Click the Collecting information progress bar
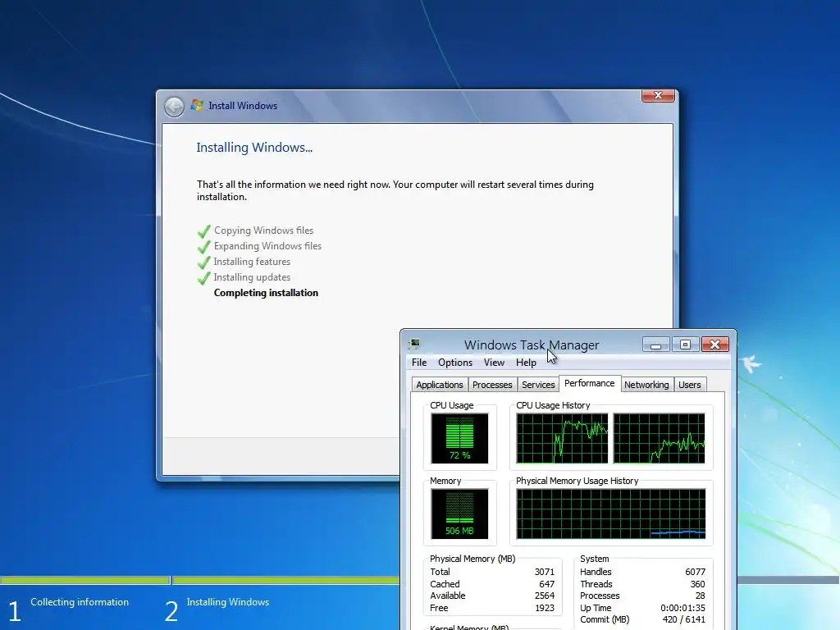The image size is (840, 630). tap(84, 580)
